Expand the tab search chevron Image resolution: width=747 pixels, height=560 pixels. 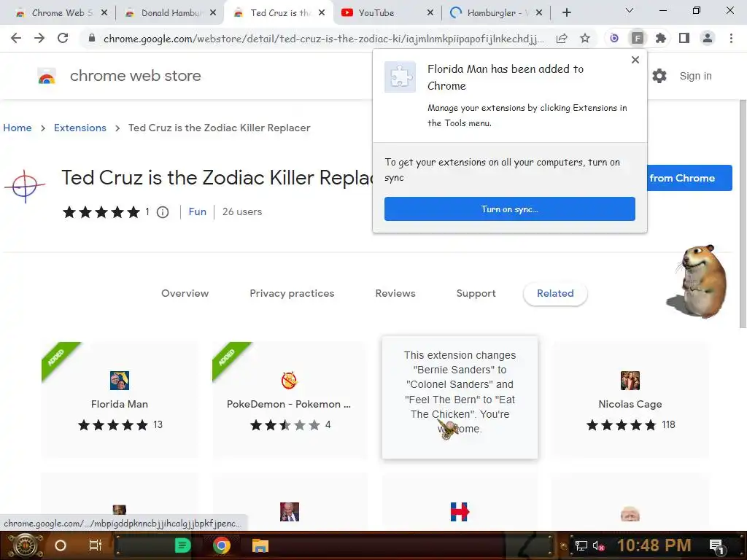[630, 10]
